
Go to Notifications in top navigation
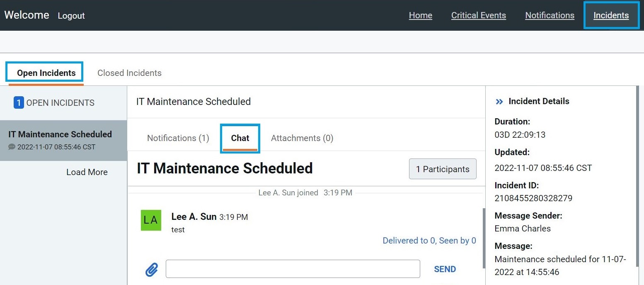pos(550,15)
